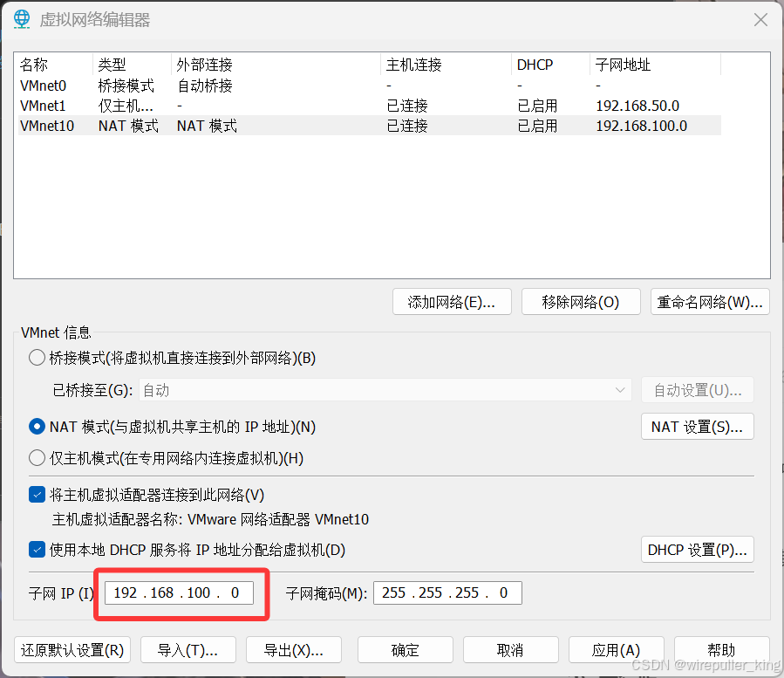Select the 仅主机模式 radio button

pos(37,458)
